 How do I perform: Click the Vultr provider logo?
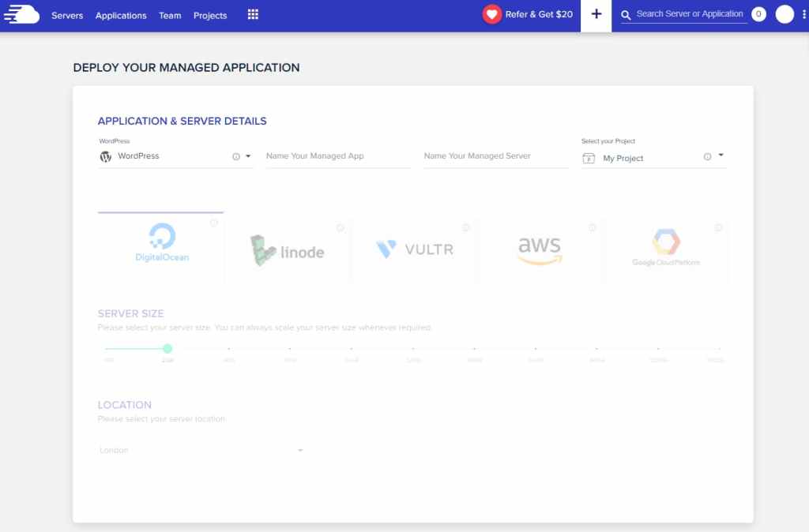point(413,249)
